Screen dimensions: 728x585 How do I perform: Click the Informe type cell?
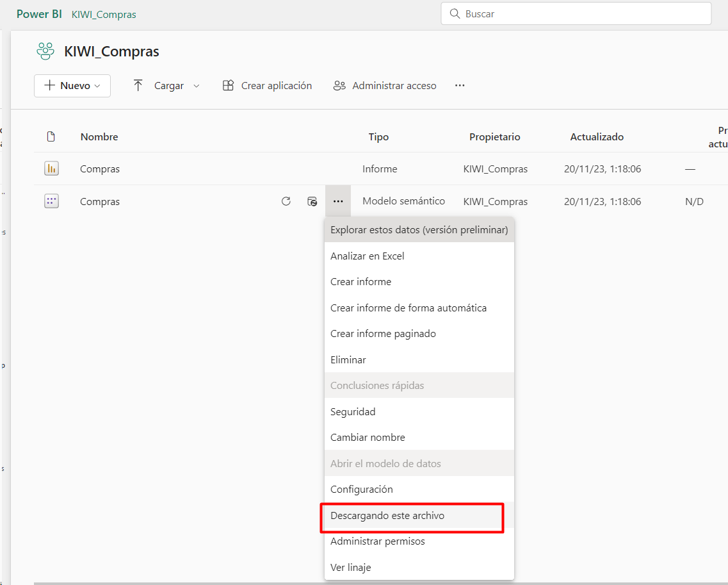(x=380, y=169)
